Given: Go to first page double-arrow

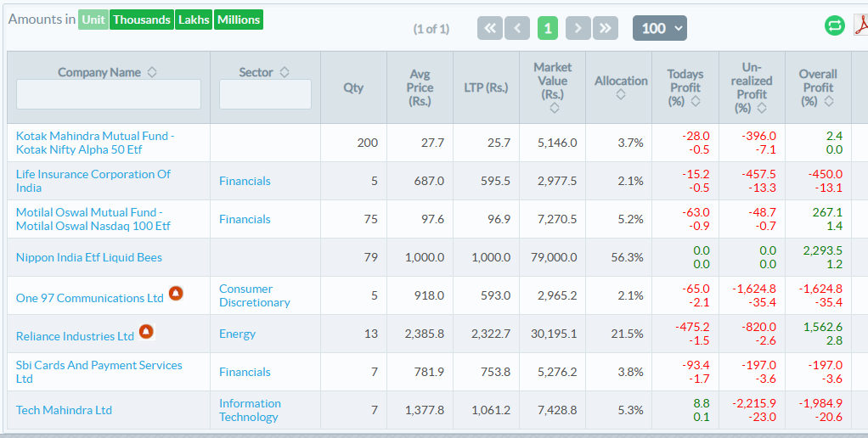Looking at the screenshot, I should tap(490, 28).
